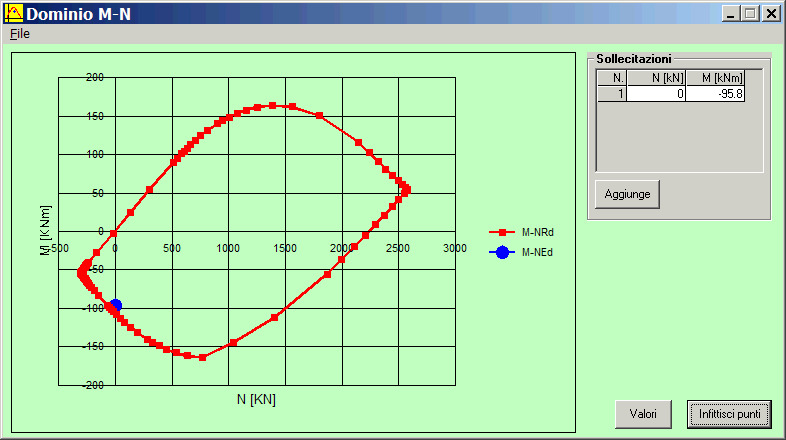Image resolution: width=786 pixels, height=440 pixels.
Task: Click the Infittisci punti button
Action: click(x=729, y=414)
